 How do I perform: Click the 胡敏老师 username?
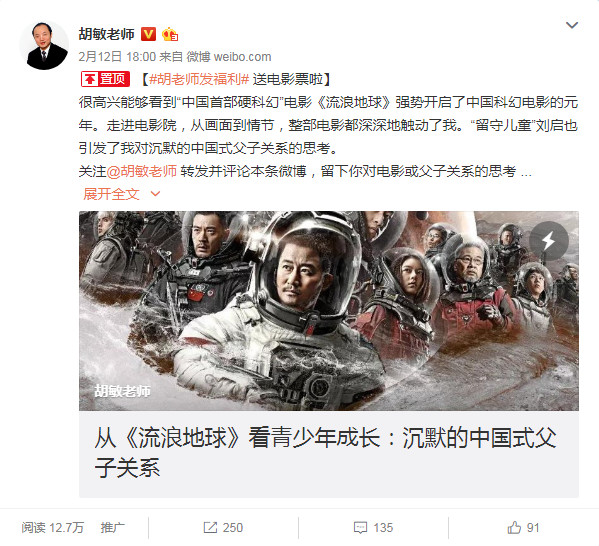coord(107,34)
